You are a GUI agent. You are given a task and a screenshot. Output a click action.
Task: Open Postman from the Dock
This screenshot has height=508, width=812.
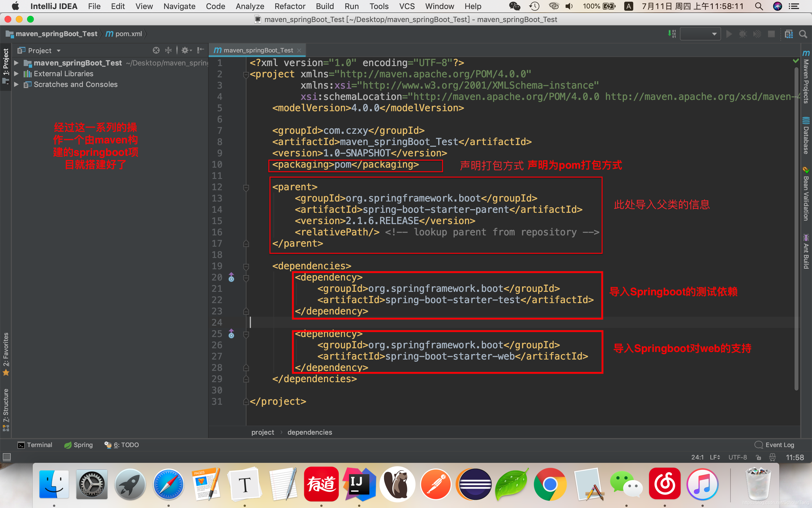tap(436, 484)
